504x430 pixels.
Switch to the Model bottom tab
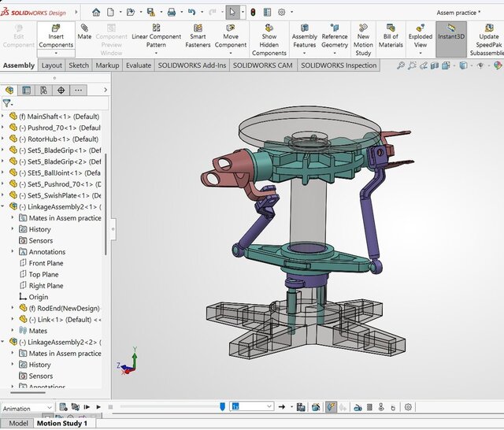18,423
